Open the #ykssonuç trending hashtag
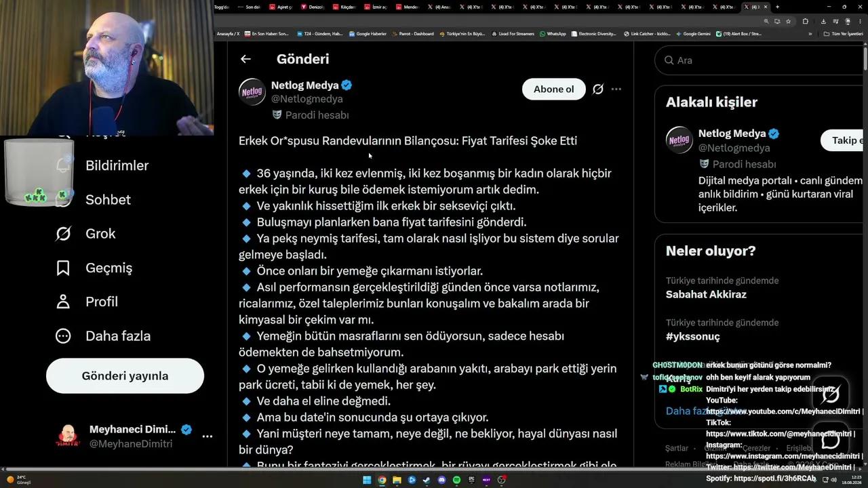868x488 pixels. point(693,336)
